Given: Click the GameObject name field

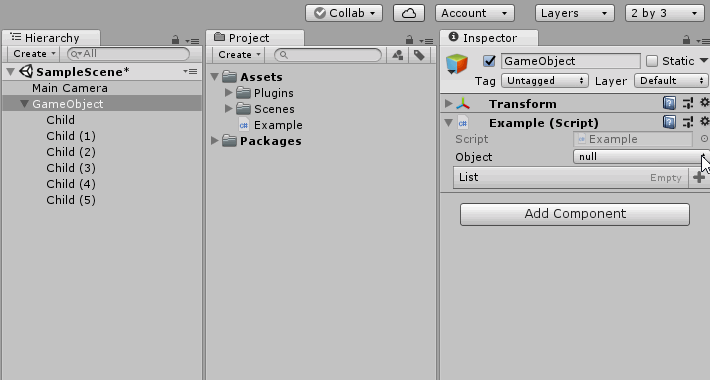Looking at the screenshot, I should [x=571, y=61].
